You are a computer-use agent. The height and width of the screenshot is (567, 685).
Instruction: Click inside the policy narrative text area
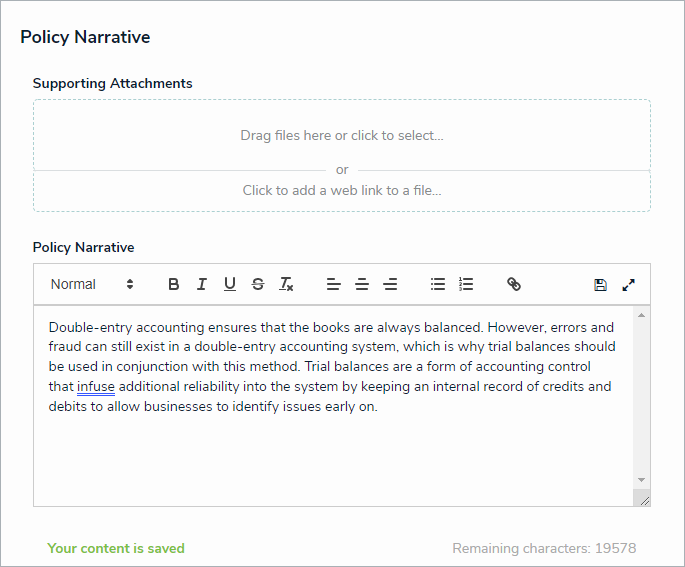coord(330,450)
